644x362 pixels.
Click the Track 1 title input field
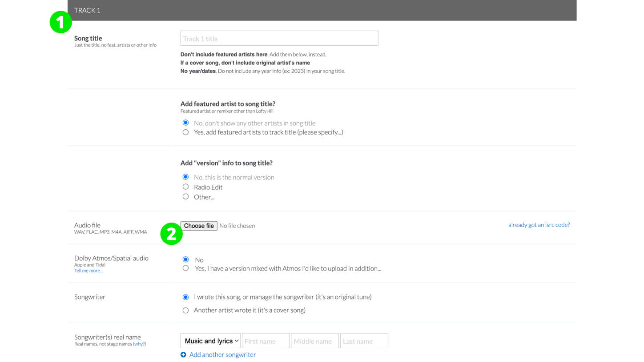(x=279, y=38)
